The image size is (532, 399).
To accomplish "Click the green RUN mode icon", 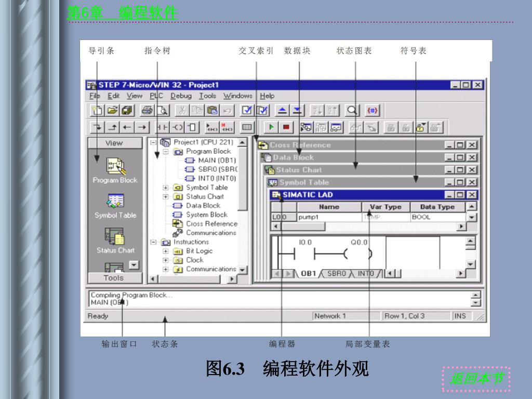I will click(271, 128).
